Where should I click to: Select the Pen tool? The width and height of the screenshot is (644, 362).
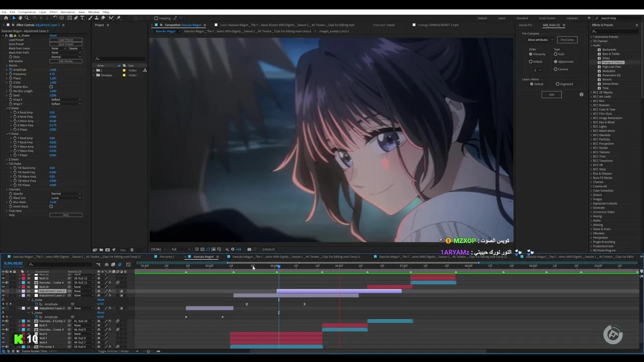click(x=75, y=18)
